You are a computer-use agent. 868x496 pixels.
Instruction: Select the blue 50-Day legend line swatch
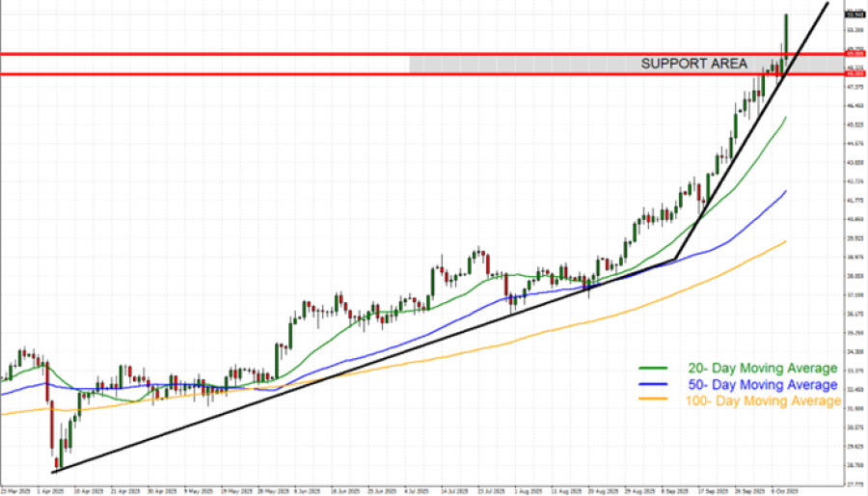coord(653,384)
